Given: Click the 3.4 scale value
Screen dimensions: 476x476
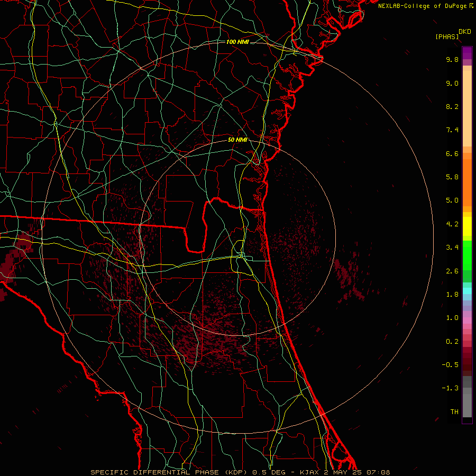Looking at the screenshot, I should click(x=452, y=248).
